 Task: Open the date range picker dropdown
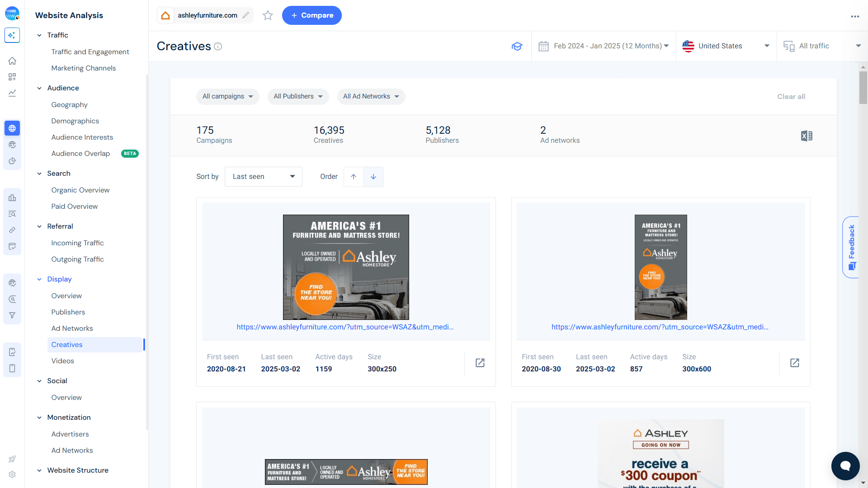coord(604,46)
